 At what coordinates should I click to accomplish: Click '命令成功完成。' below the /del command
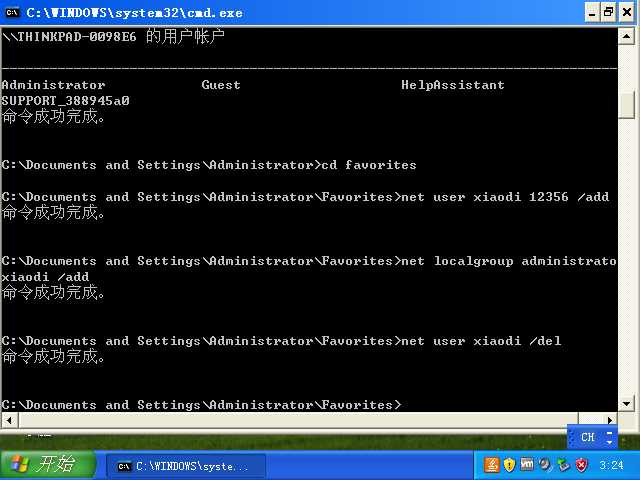pyautogui.click(x=53, y=356)
